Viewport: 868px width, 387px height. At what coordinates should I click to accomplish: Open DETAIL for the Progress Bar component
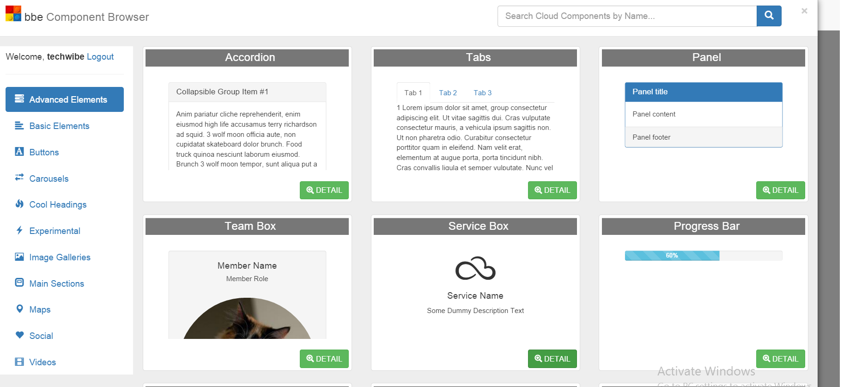point(781,359)
